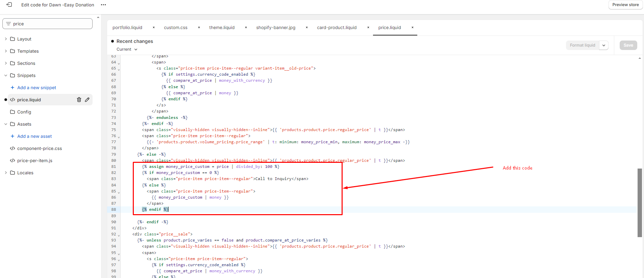Image resolution: width=644 pixels, height=278 pixels.
Task: Fold code at line 65
Action: tap(119, 69)
